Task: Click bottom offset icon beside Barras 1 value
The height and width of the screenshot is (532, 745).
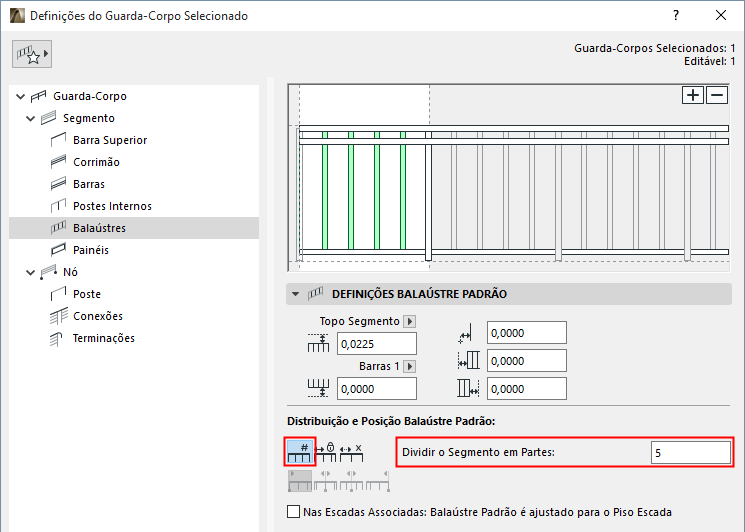Action: (x=318, y=388)
